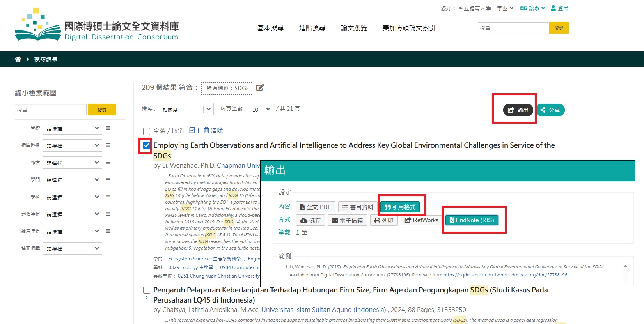This screenshot has width=644, height=324.
Task: Choose 全文 PDF content option
Action: click(x=315, y=207)
